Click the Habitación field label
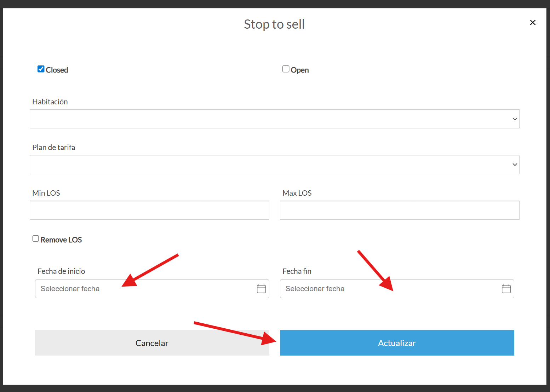The height and width of the screenshot is (392, 550). click(x=50, y=102)
